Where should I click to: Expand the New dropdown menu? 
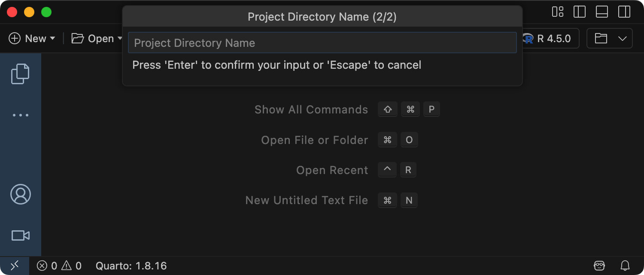coord(52,39)
